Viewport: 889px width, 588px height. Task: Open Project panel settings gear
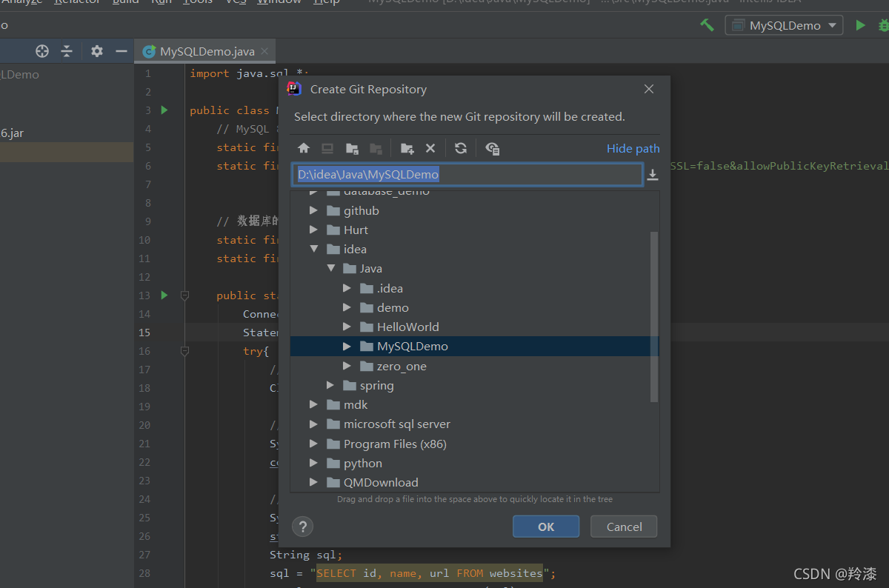(97, 51)
